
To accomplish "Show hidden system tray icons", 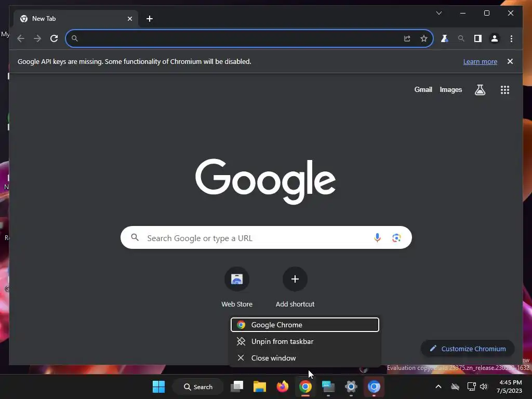I will coord(438,387).
